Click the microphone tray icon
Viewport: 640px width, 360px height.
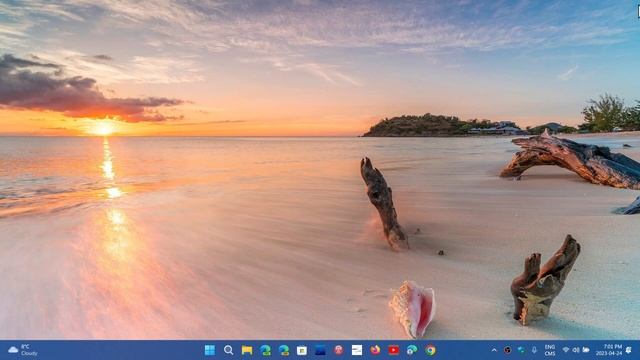click(534, 350)
